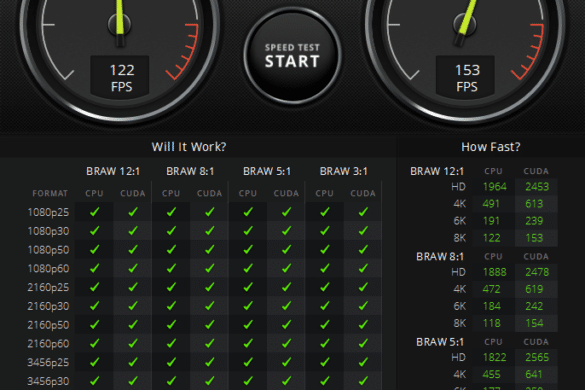585x390 pixels.
Task: Click the 2160p30 checkmark under BRAW 3:1 CUDA
Action: point(363,306)
